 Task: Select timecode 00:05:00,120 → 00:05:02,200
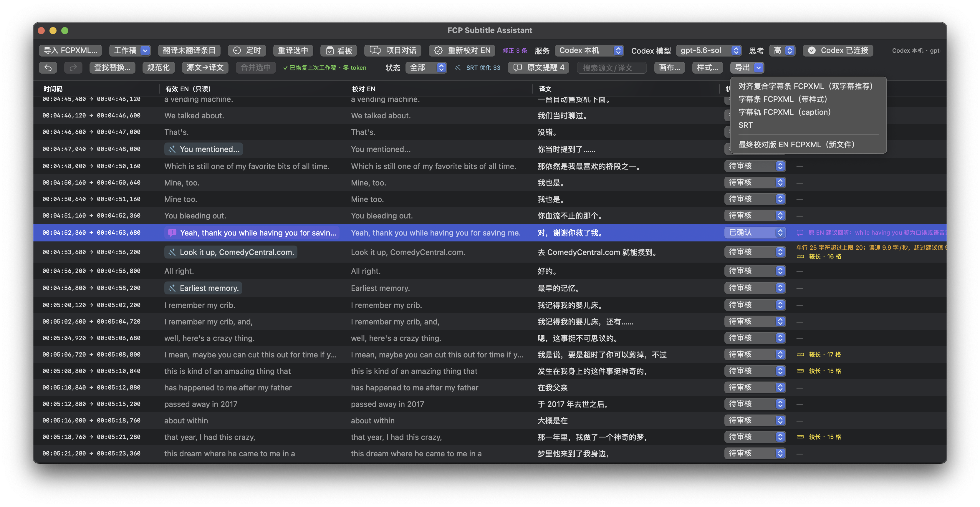coord(91,305)
